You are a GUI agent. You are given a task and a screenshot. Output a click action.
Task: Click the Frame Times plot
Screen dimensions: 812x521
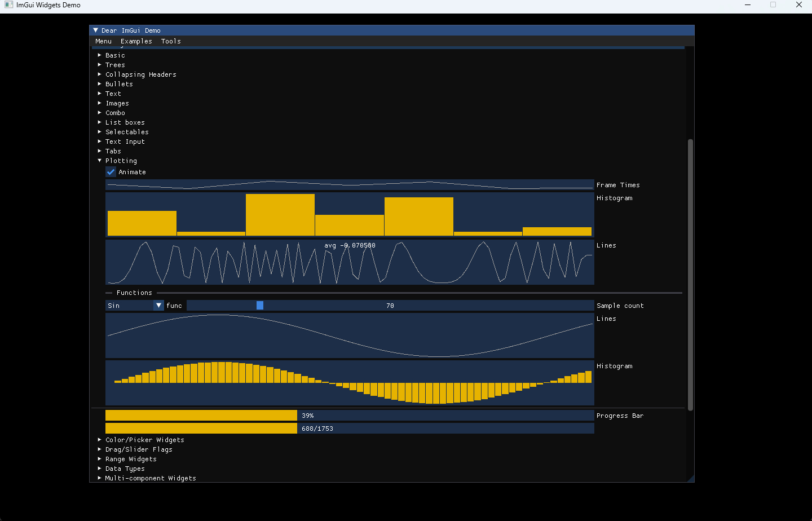coord(350,185)
